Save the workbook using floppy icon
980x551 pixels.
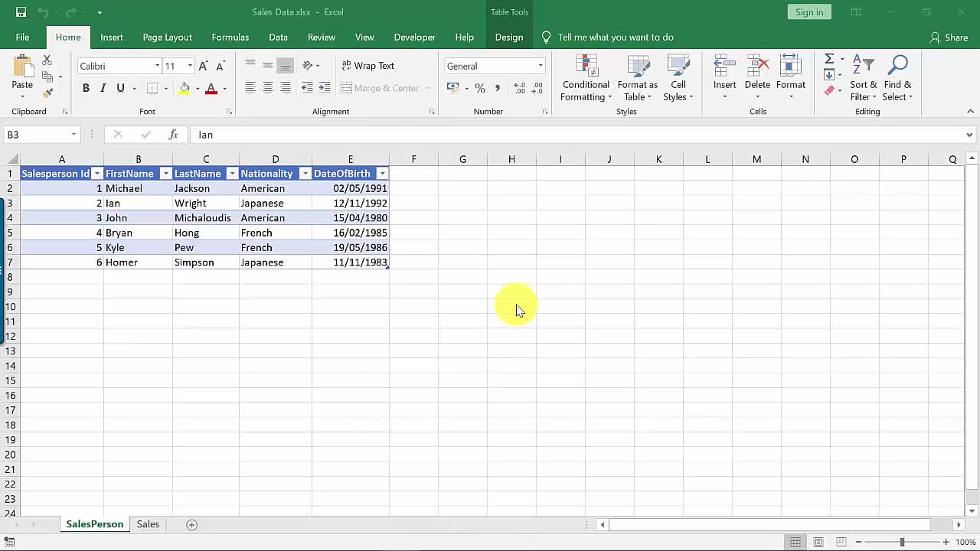click(21, 12)
